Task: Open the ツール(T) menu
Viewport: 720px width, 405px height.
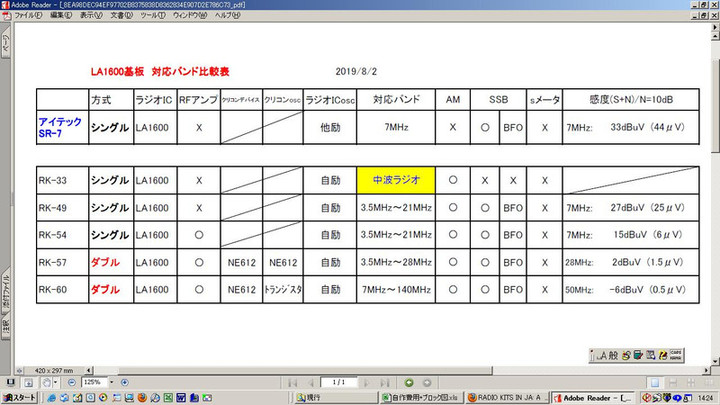Action: click(x=153, y=16)
